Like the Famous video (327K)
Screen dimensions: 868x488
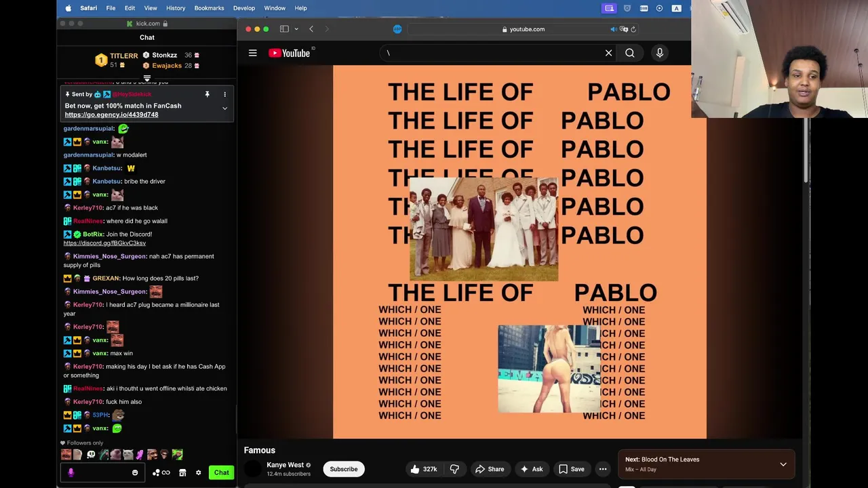point(424,469)
